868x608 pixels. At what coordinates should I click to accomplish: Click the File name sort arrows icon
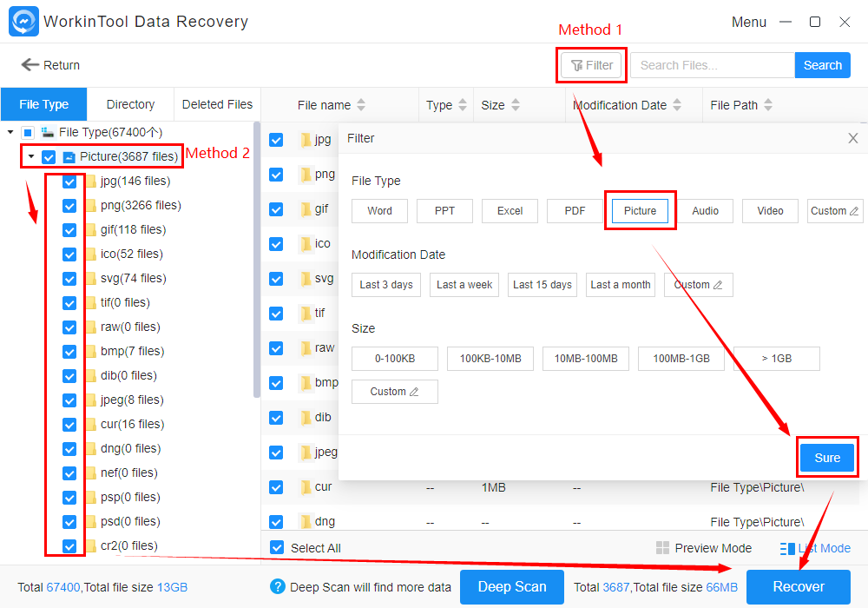(361, 105)
